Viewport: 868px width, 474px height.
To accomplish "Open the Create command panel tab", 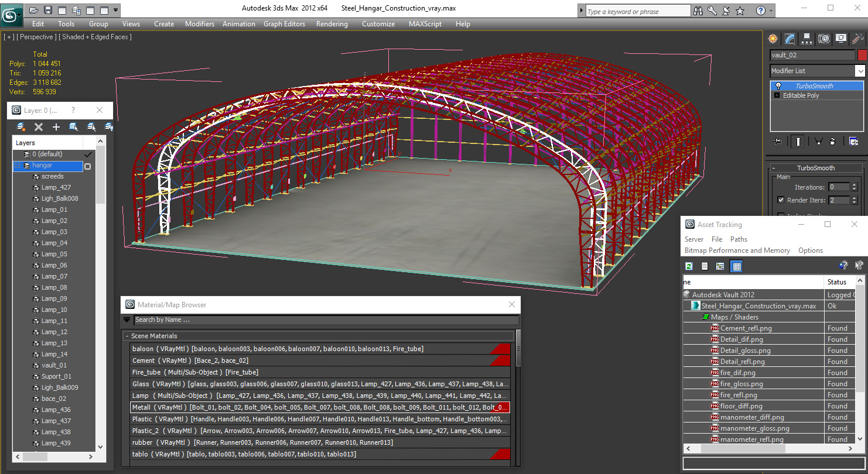I will (x=773, y=39).
